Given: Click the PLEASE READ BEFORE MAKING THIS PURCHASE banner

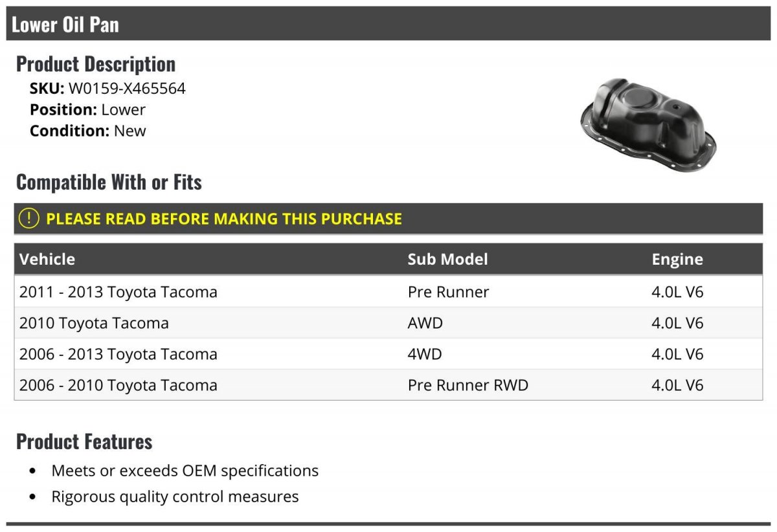Looking at the screenshot, I should pyautogui.click(x=224, y=219).
